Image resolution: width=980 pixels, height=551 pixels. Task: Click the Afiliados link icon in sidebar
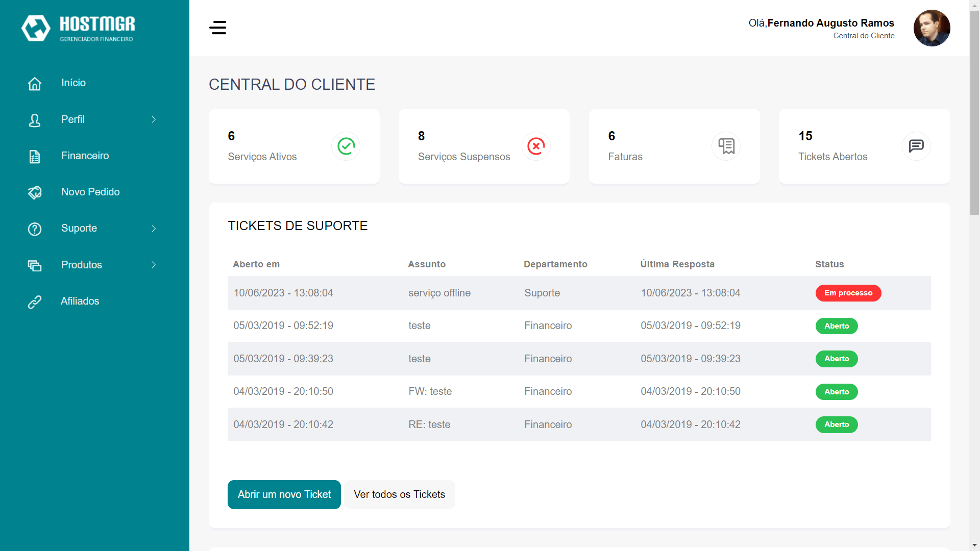pyautogui.click(x=35, y=302)
